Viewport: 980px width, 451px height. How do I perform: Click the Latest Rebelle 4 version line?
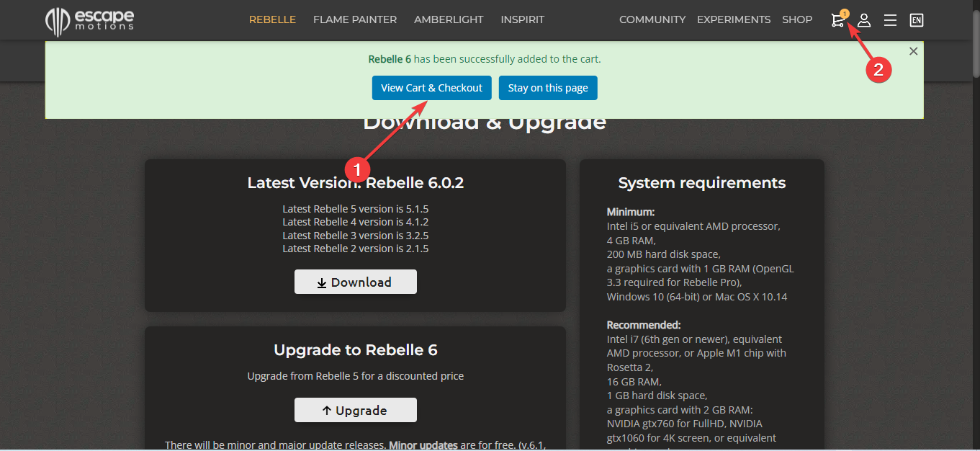(356, 222)
